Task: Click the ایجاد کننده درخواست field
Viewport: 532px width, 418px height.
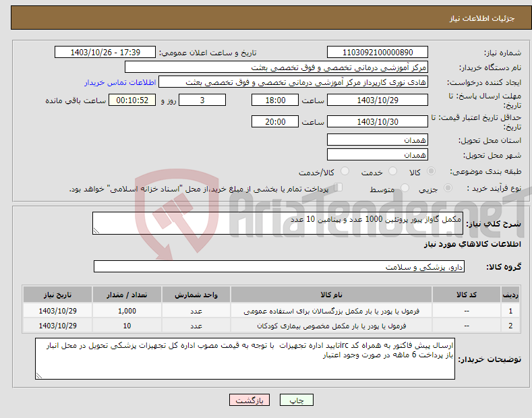Action: click(293, 82)
